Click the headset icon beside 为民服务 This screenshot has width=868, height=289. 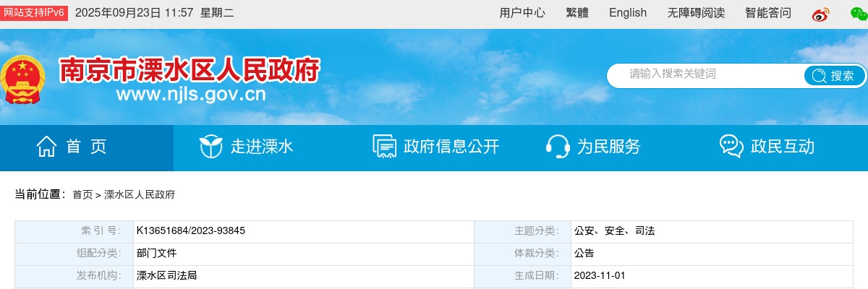557,147
